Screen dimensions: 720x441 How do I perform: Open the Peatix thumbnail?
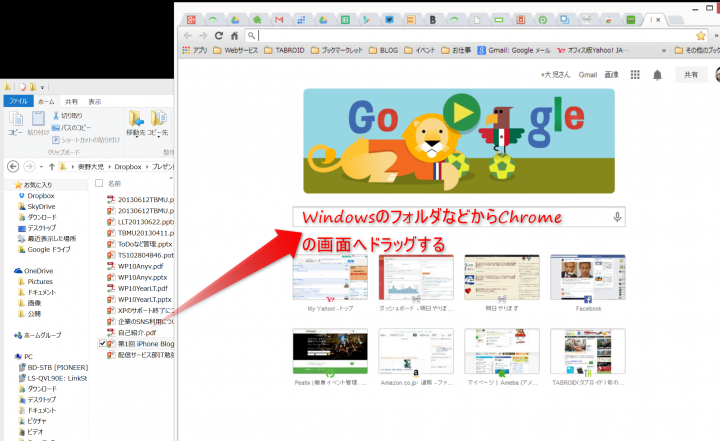tap(330, 351)
